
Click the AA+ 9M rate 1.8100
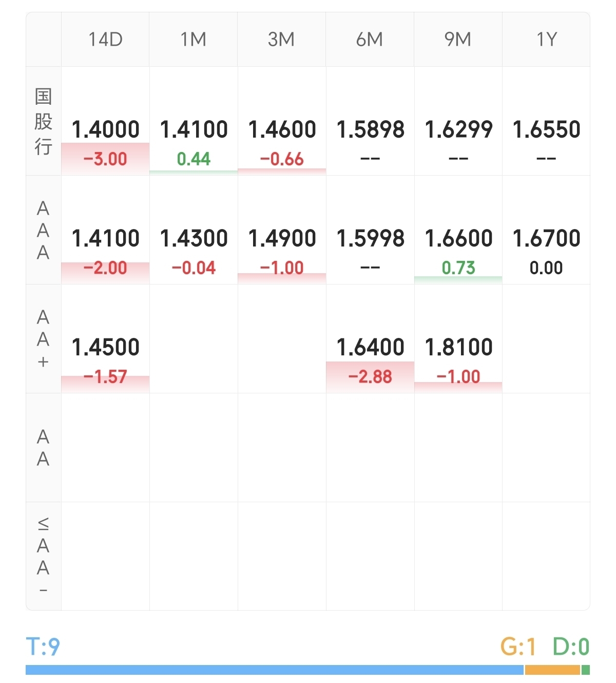pos(458,347)
